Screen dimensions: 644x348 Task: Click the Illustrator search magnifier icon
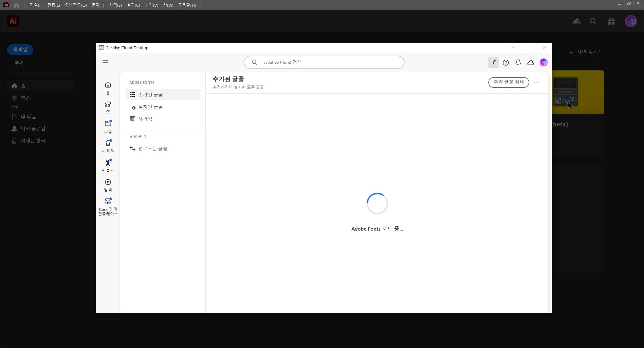(593, 21)
